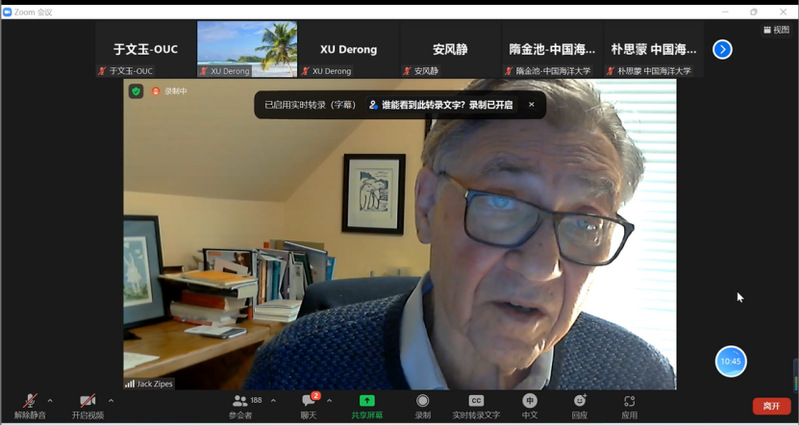Switch layout using the 视图 view menu

tap(776, 30)
